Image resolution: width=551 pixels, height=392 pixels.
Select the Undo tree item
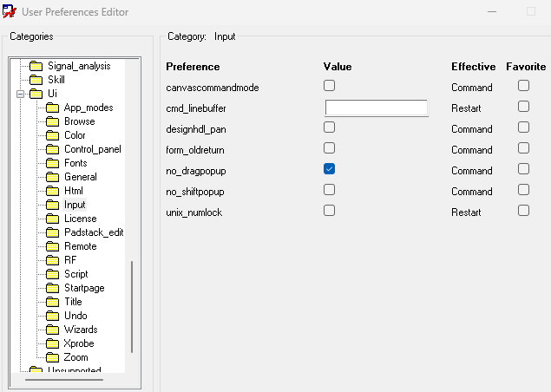75,316
